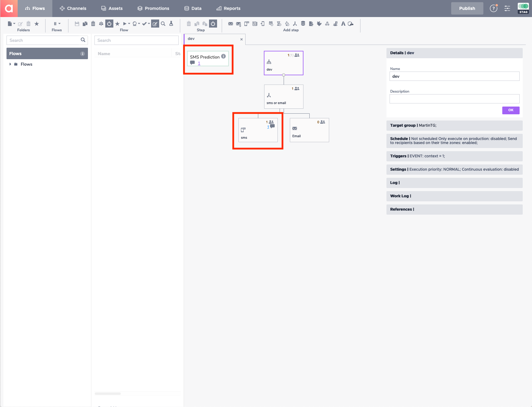Select the sms or email split step
Viewport: 532px width, 407px height.
[x=284, y=97]
